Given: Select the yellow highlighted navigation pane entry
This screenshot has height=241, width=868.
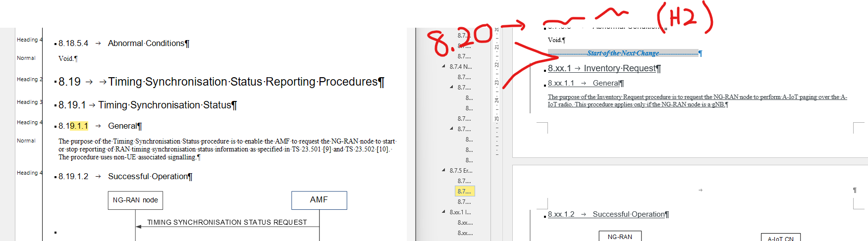Looking at the screenshot, I should 465,192.
